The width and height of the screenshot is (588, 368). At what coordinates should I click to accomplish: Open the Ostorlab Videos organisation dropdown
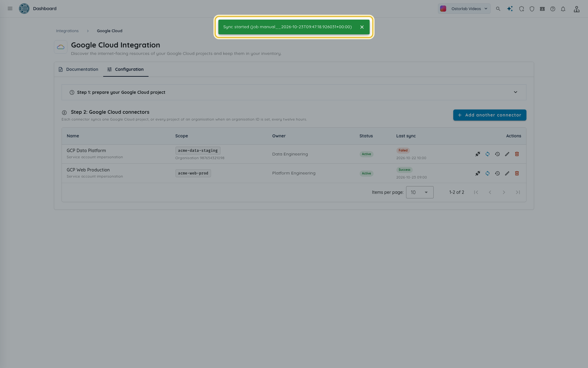point(464,9)
